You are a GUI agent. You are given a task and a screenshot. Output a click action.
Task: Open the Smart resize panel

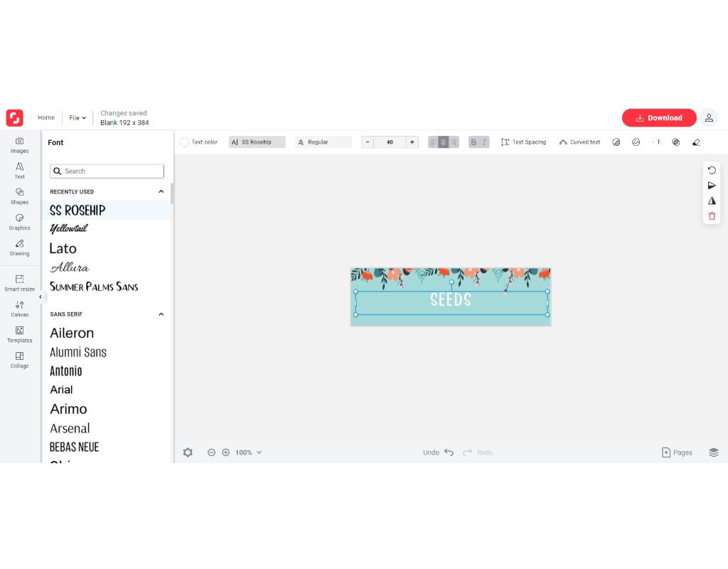click(x=19, y=282)
